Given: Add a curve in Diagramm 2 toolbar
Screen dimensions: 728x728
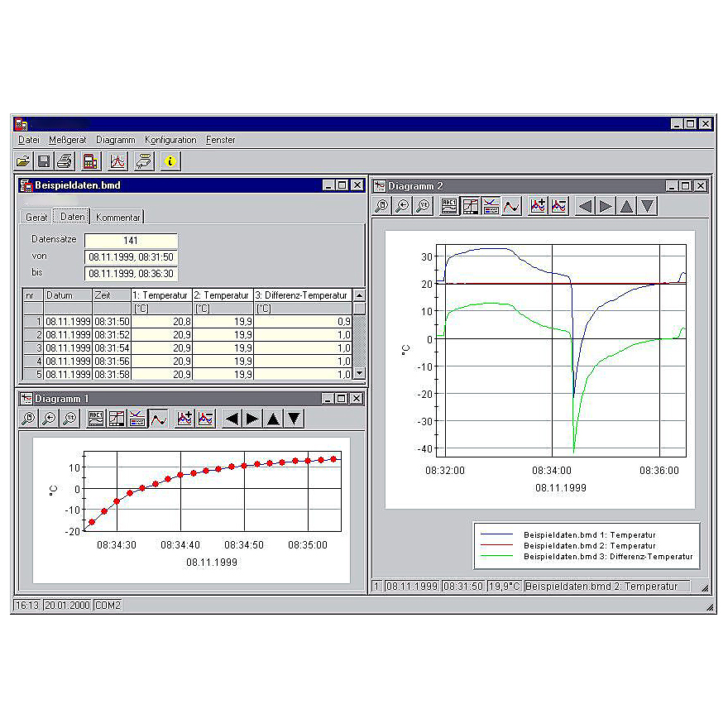Looking at the screenshot, I should [x=538, y=207].
